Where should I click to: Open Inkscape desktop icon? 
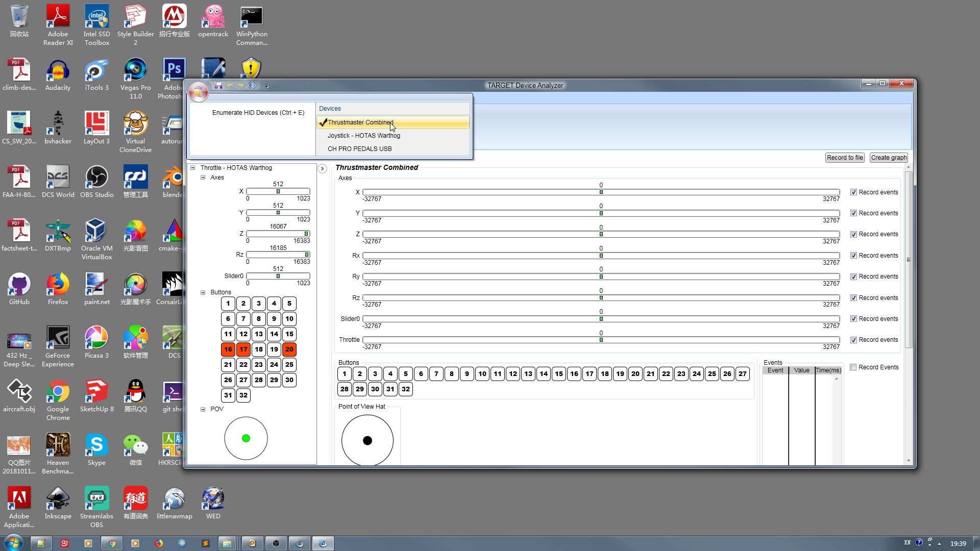click(x=58, y=503)
